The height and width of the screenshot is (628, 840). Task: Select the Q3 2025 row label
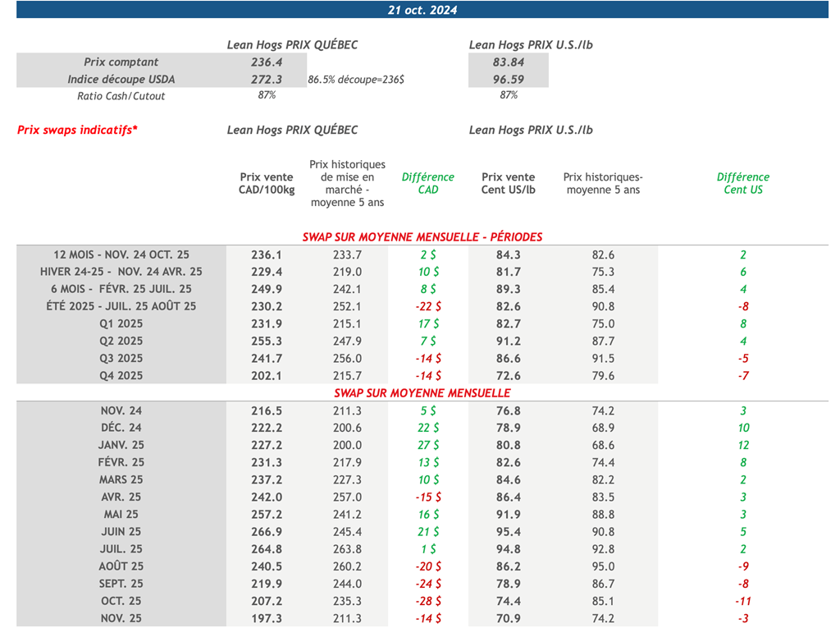click(121, 358)
